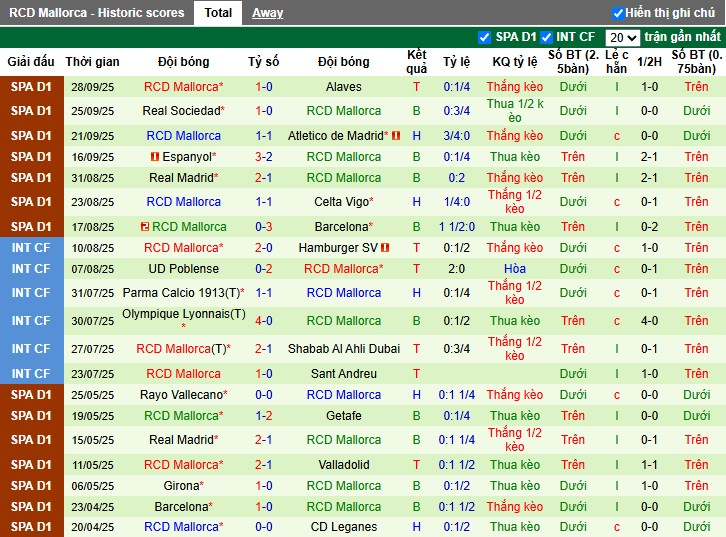Image resolution: width=726 pixels, height=537 pixels.
Task: Click the 4-0 score on 30/07/25
Action: point(263,321)
